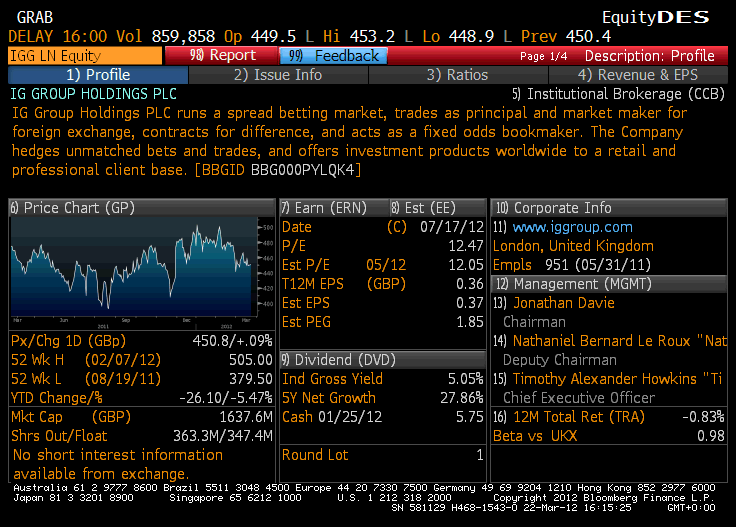Click the 5.05% yield value
Viewport: 736px width, 527px height.
(x=466, y=379)
